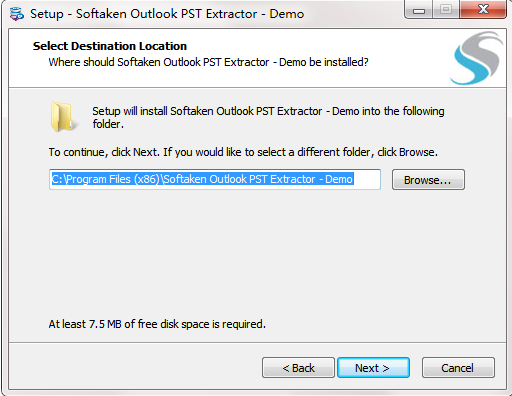Image resolution: width=512 pixels, height=396 pixels.
Task: Go back with the Back button
Action: (298, 368)
